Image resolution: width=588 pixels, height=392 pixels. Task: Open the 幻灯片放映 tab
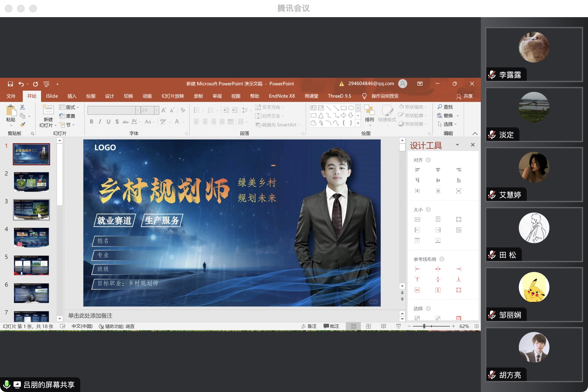point(173,96)
